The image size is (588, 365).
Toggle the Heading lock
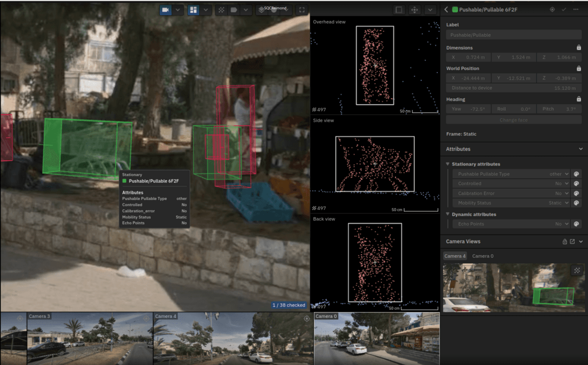click(x=579, y=99)
